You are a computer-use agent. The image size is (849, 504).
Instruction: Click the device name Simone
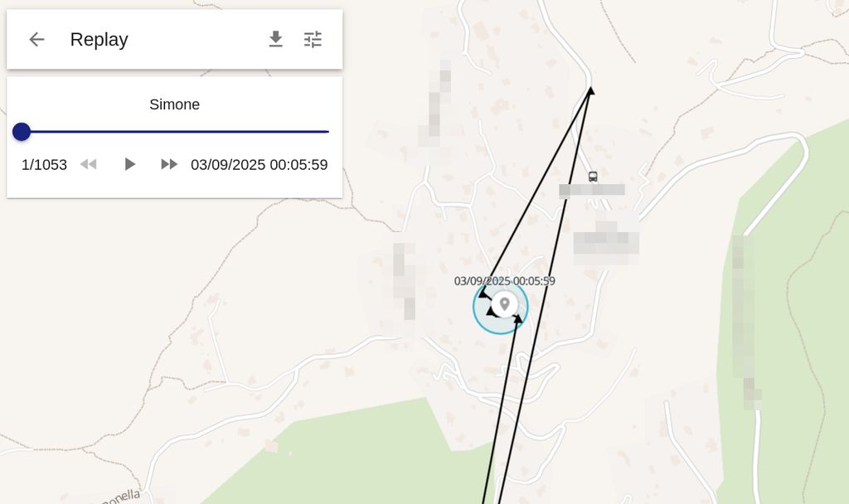(x=174, y=104)
